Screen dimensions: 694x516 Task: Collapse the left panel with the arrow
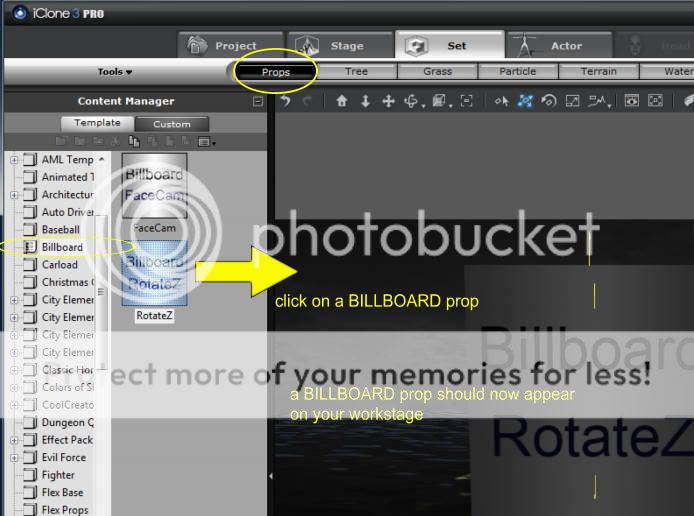(x=271, y=476)
